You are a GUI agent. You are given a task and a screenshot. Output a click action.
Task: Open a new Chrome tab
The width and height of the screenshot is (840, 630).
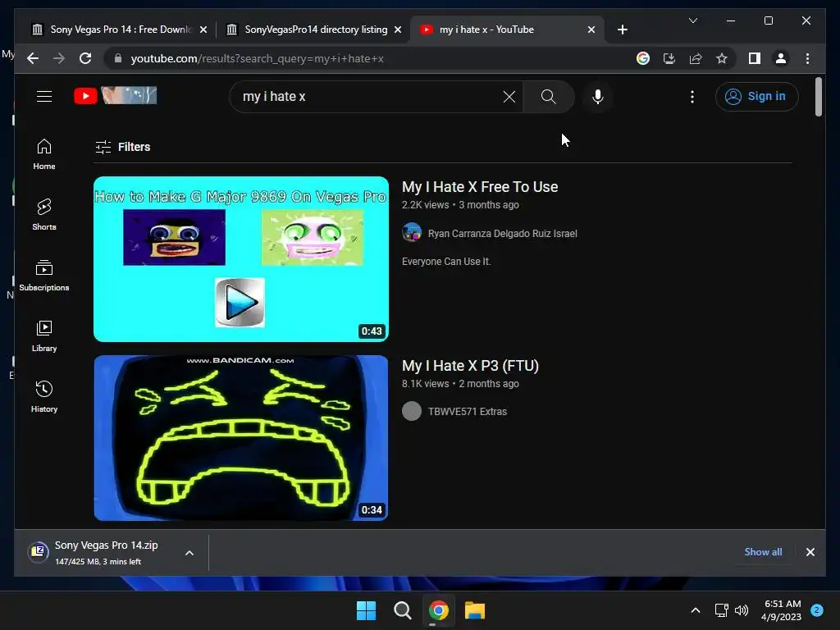click(623, 30)
